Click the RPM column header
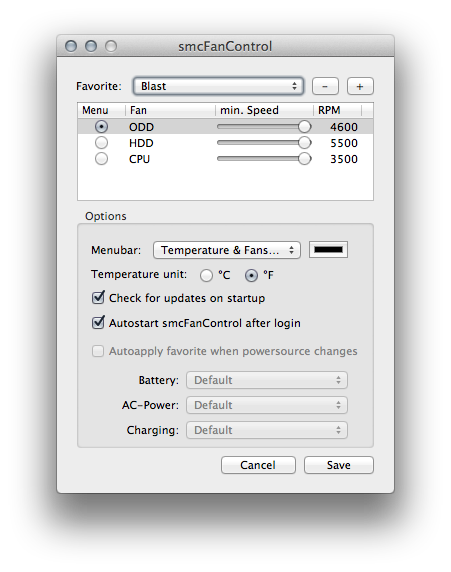 (x=337, y=110)
